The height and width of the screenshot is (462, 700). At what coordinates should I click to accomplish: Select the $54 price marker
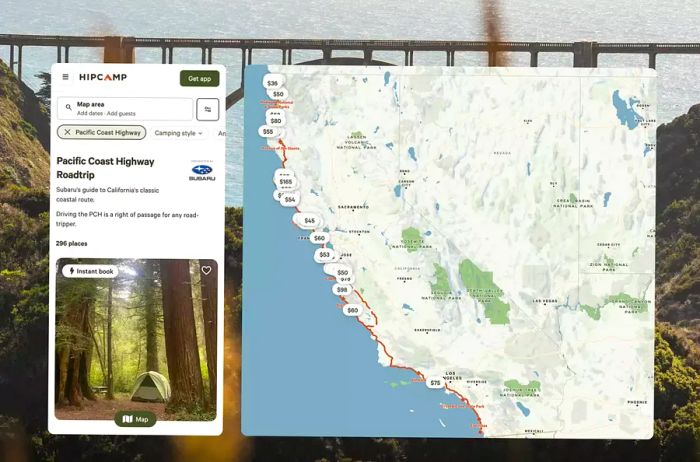(x=290, y=200)
